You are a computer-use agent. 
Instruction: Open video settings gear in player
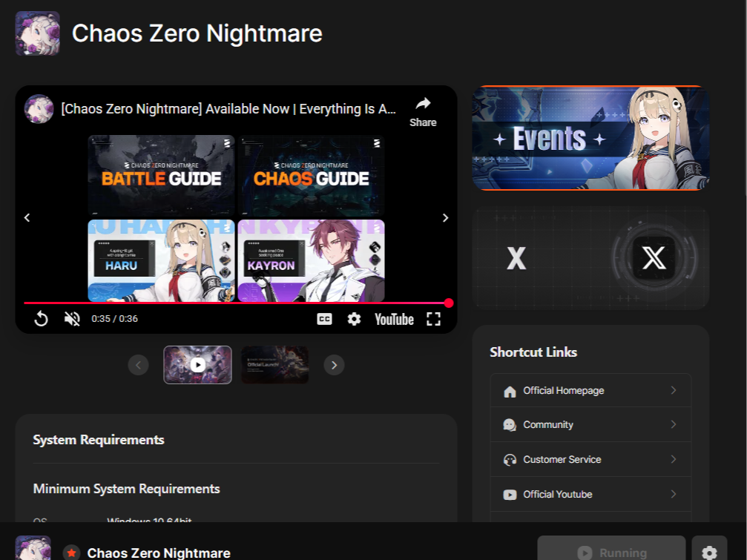(x=354, y=319)
